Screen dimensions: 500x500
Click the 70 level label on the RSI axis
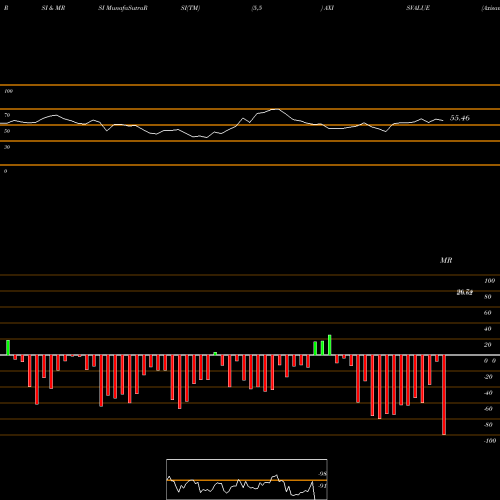click(x=7, y=115)
